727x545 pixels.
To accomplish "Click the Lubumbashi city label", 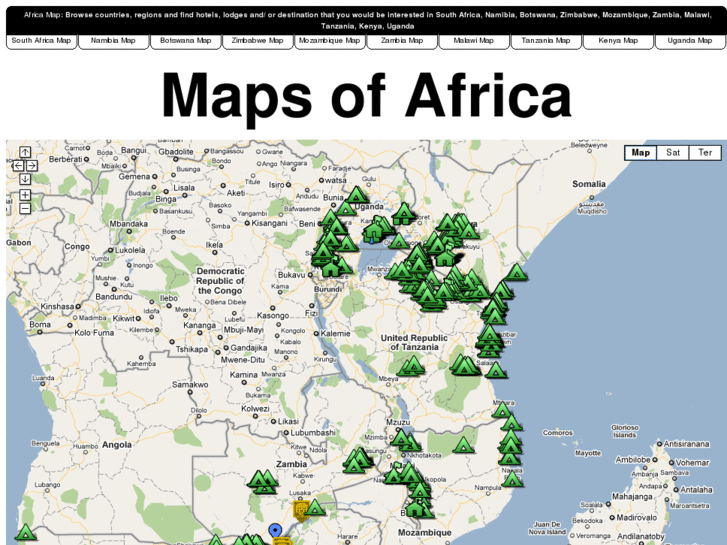I will (x=313, y=433).
